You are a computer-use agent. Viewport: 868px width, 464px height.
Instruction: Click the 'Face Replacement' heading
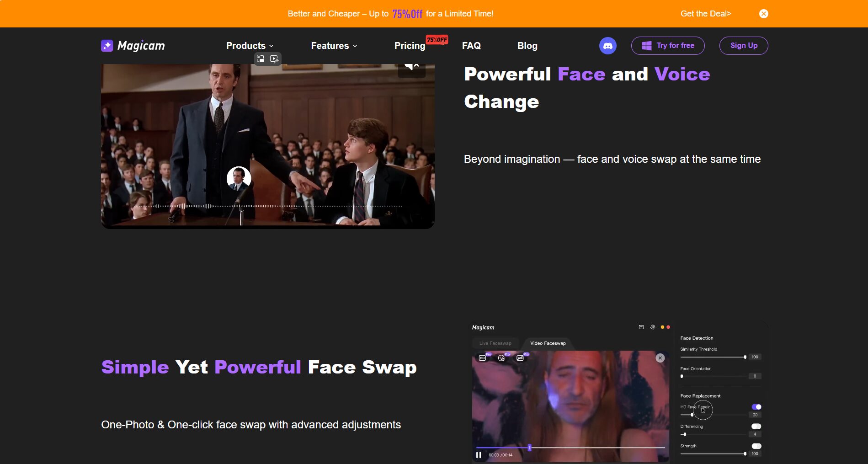click(700, 396)
